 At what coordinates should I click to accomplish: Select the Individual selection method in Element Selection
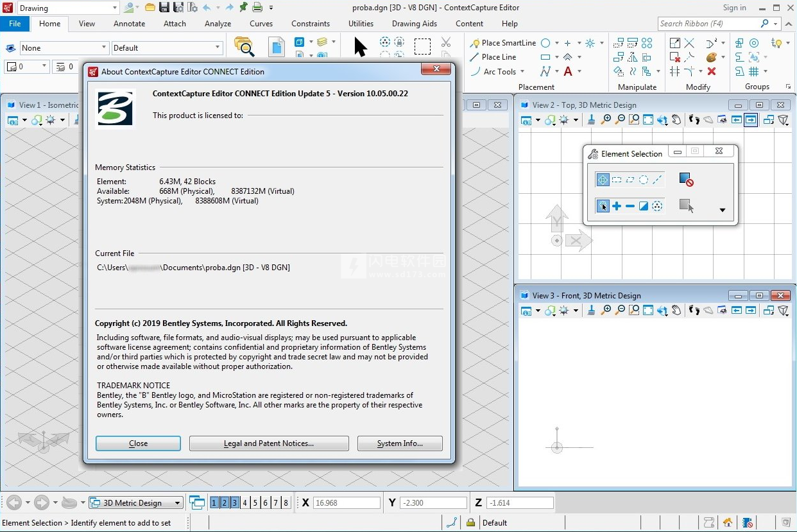[x=603, y=180]
